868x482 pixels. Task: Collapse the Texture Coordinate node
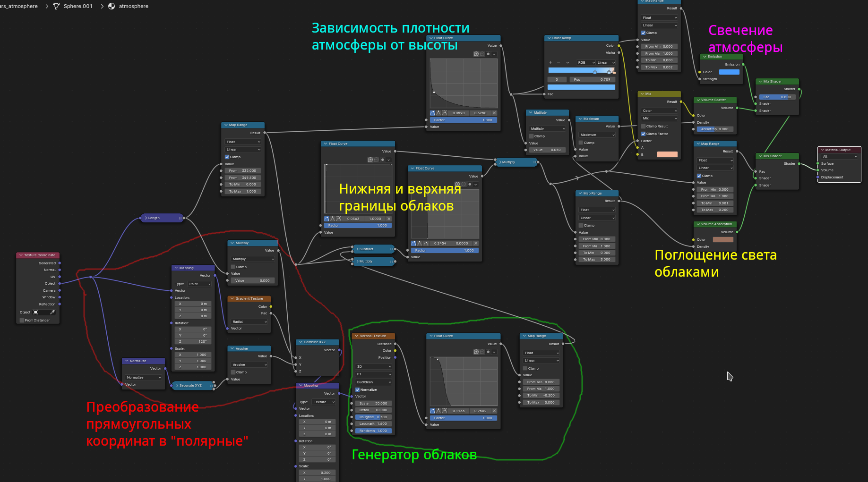pyautogui.click(x=21, y=255)
